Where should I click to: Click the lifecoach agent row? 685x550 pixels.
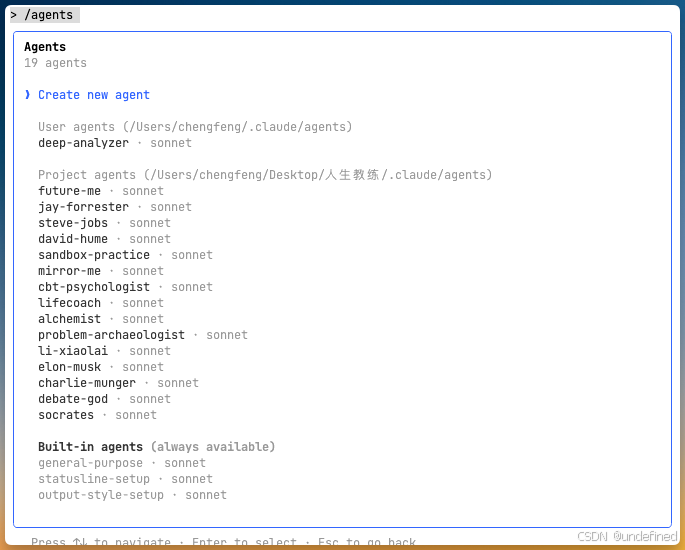tap(101, 303)
